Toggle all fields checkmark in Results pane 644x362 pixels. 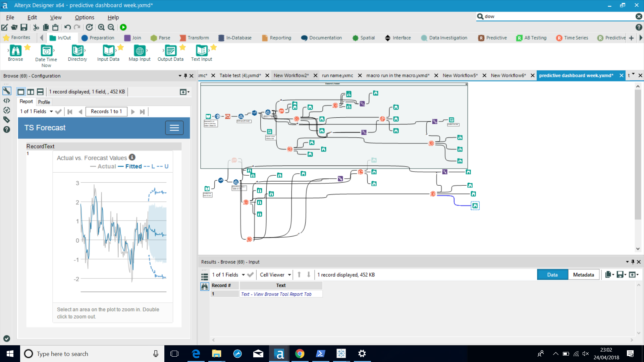click(x=250, y=275)
